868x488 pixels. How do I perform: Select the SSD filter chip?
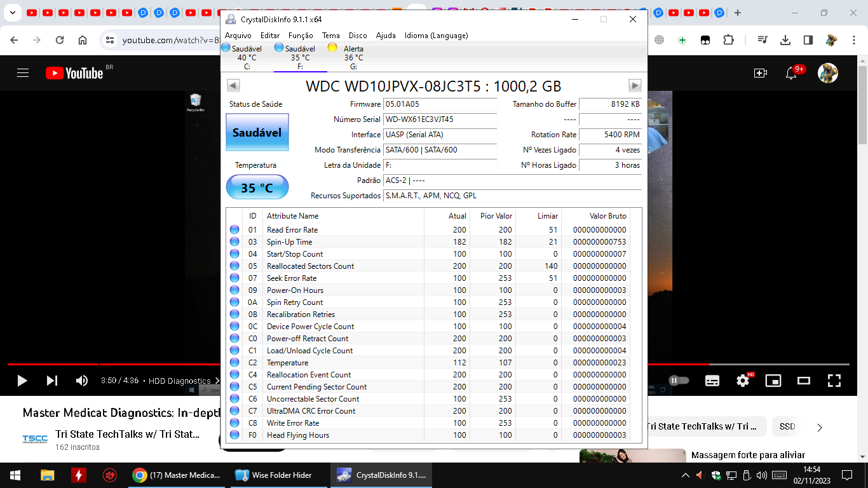[x=787, y=426]
